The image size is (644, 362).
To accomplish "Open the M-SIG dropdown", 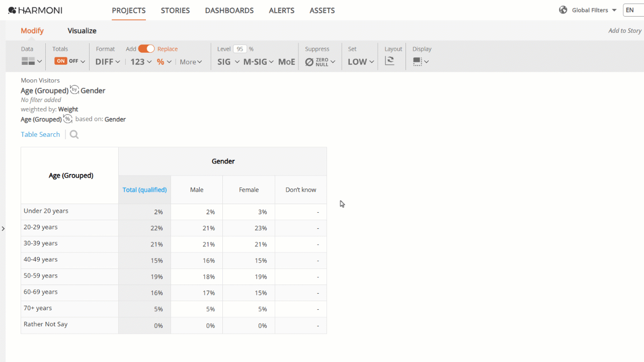I will 259,62.
